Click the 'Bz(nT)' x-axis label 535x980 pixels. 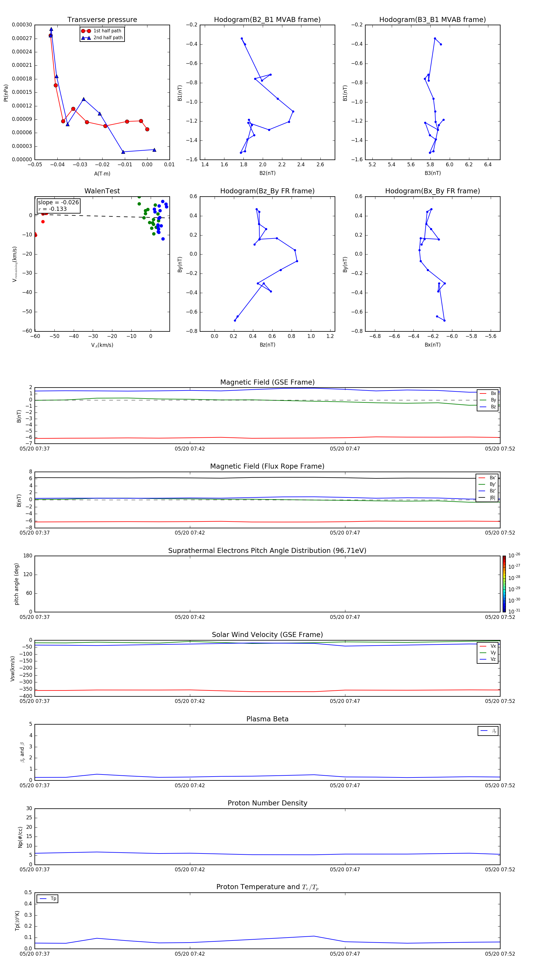point(267,345)
